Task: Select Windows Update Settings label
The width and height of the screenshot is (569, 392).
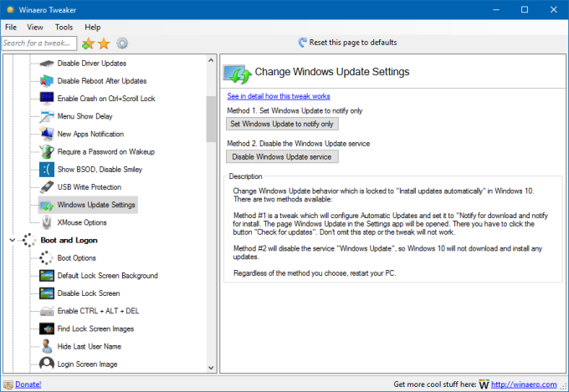Action: point(96,205)
